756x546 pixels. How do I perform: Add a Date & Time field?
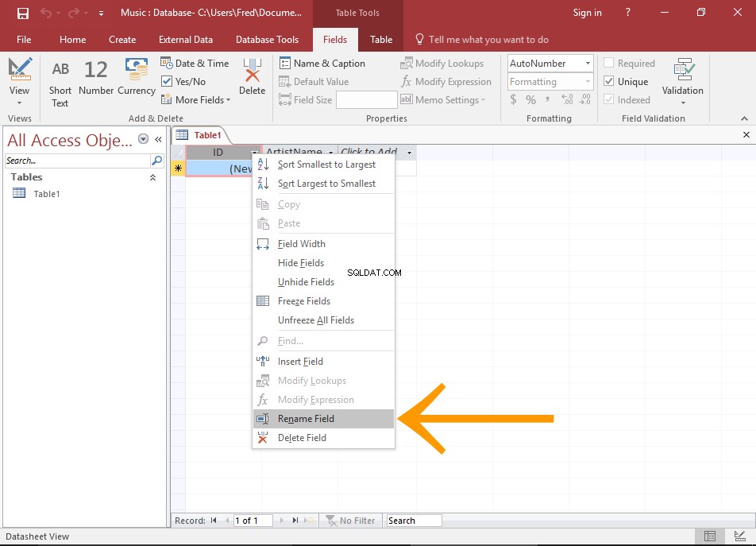click(195, 64)
